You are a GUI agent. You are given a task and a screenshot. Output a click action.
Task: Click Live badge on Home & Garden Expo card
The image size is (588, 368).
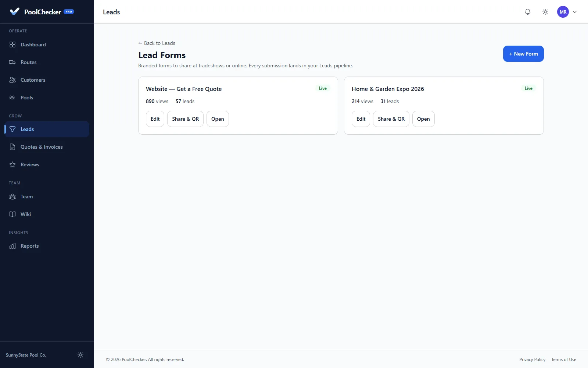pyautogui.click(x=528, y=88)
